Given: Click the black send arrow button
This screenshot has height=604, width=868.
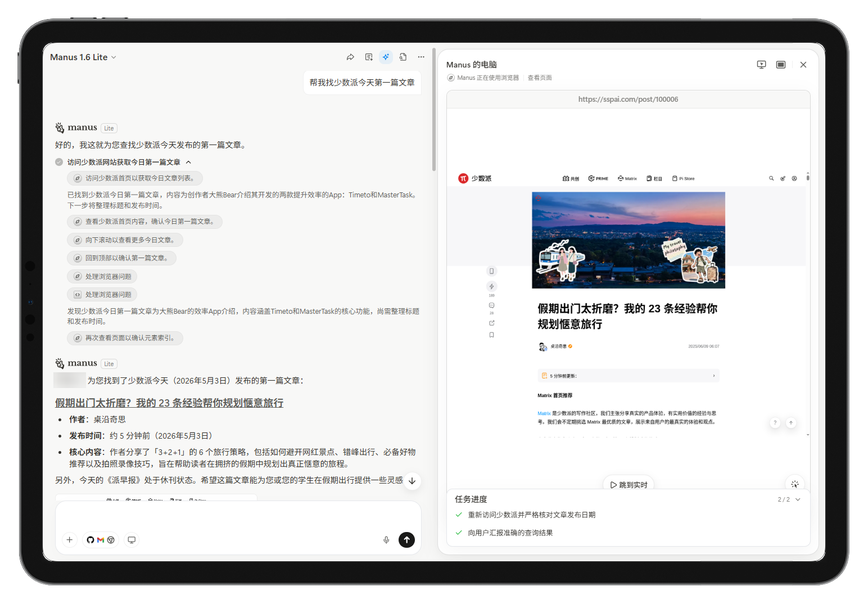Looking at the screenshot, I should coord(406,540).
